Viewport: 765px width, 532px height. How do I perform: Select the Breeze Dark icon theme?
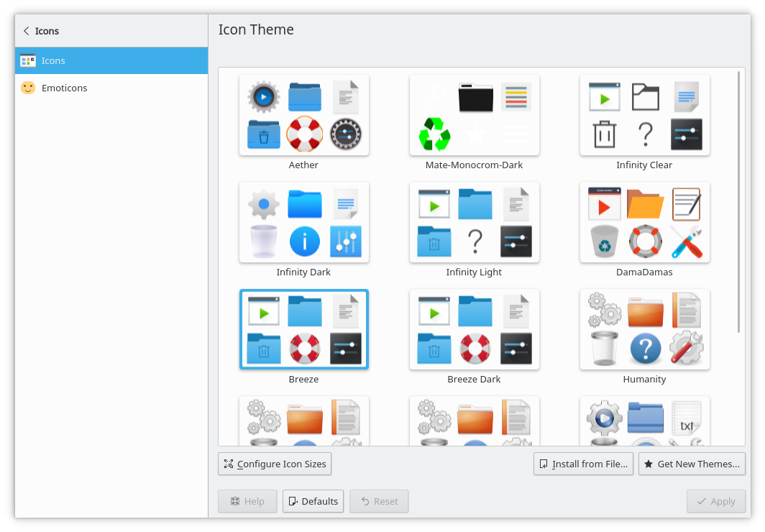474,329
